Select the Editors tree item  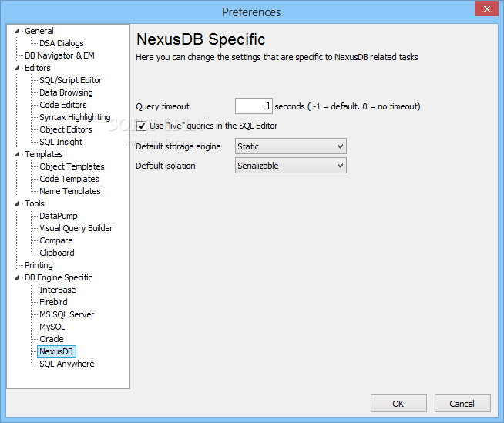38,68
